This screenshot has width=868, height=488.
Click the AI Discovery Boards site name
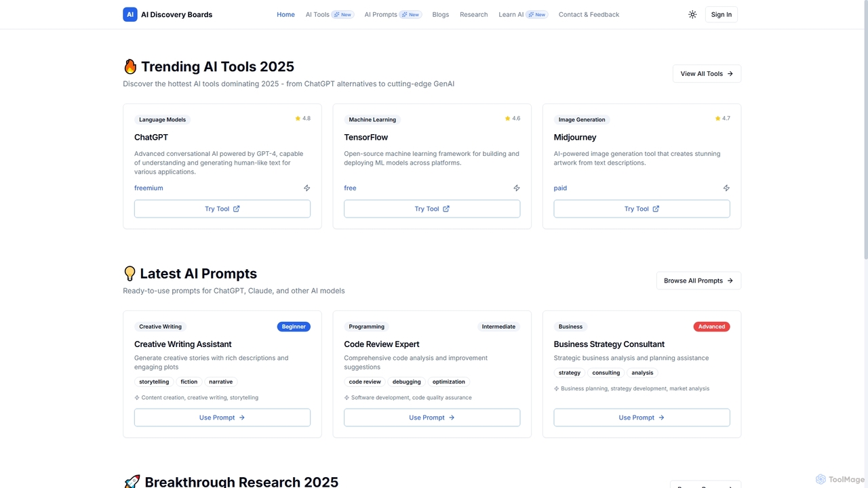(176, 14)
